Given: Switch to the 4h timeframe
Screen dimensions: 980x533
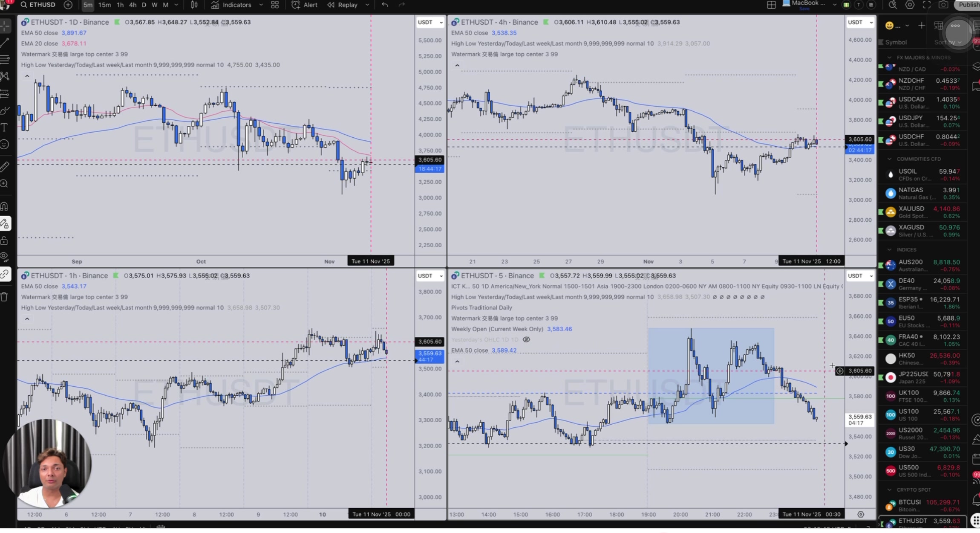Looking at the screenshot, I should click(x=133, y=5).
